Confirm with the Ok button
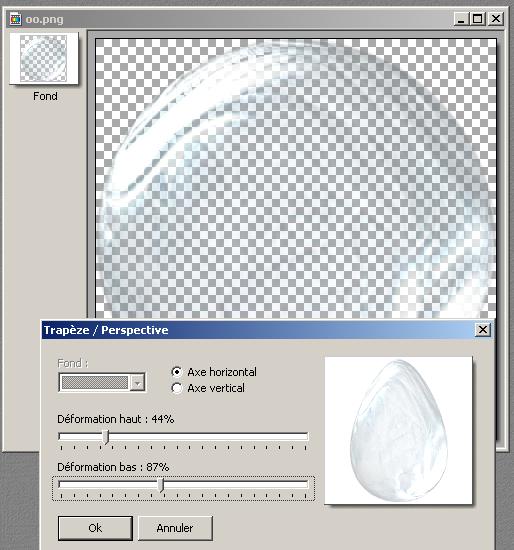The height and width of the screenshot is (550, 514). pyautogui.click(x=95, y=528)
